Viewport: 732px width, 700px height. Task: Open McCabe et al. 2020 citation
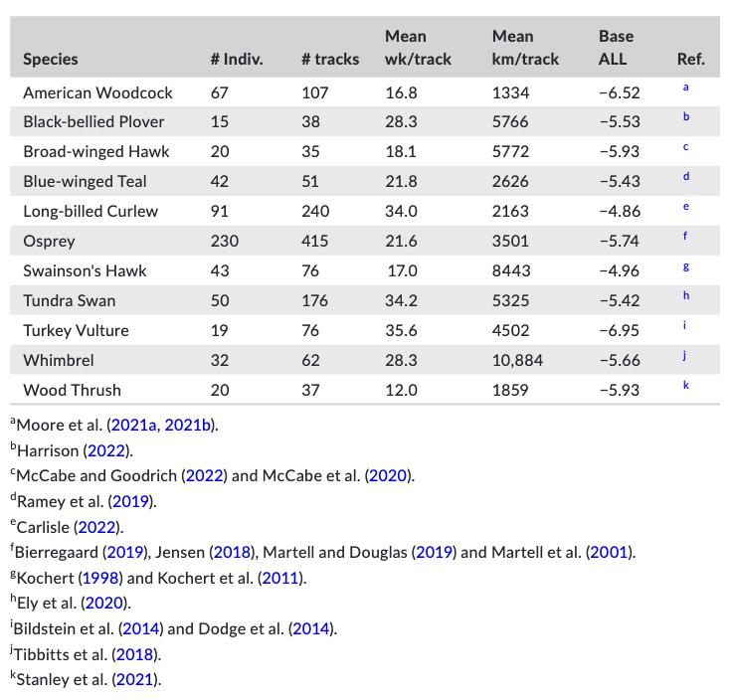click(x=388, y=475)
